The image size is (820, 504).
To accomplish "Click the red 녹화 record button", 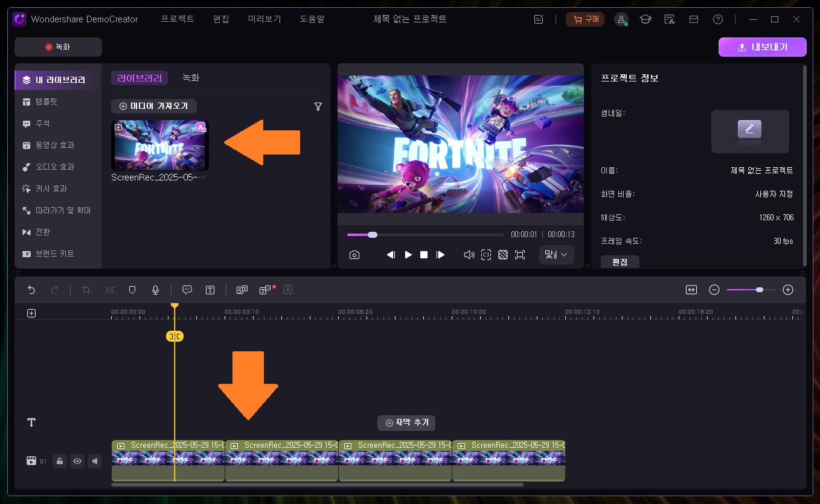I will [x=58, y=47].
